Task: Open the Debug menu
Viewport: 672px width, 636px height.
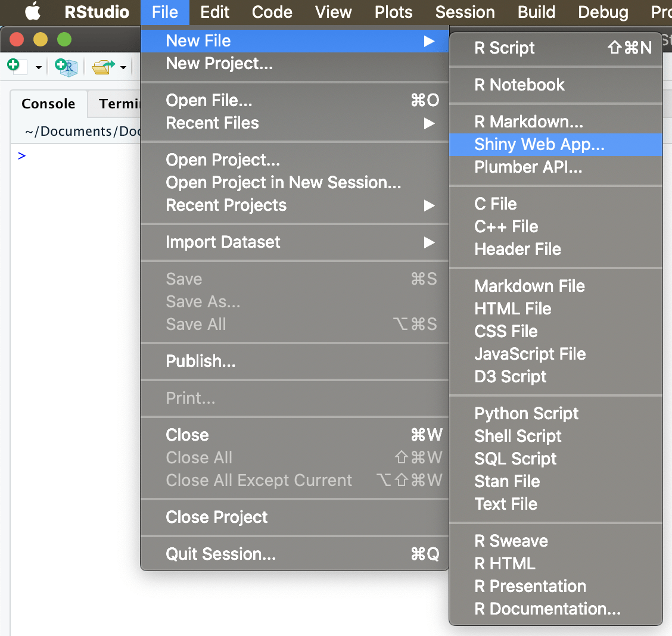Action: (603, 11)
